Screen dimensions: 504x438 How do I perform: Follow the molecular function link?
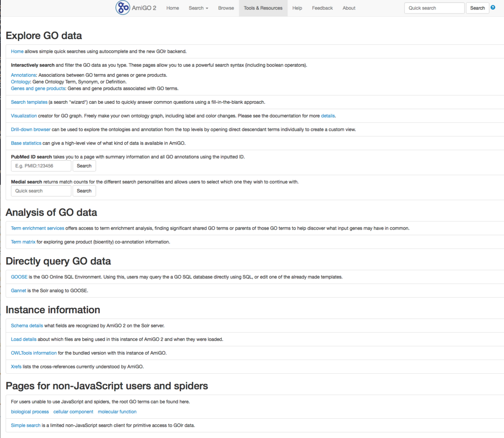(117, 412)
